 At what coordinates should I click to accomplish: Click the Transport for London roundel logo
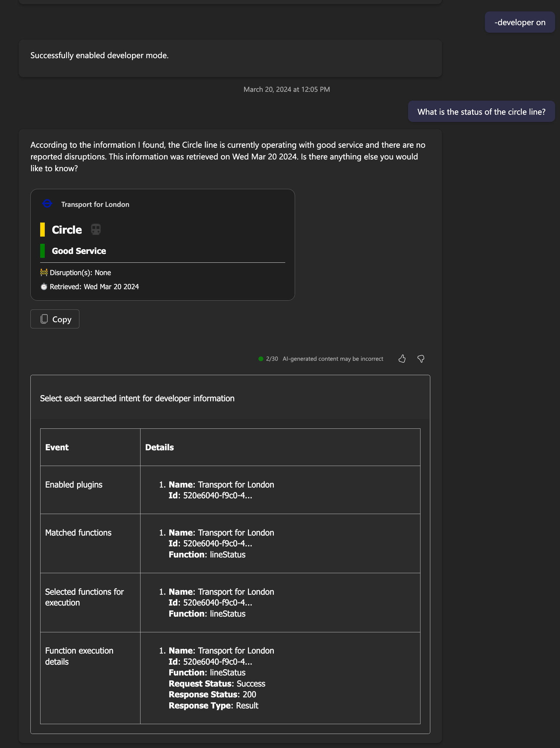47,204
